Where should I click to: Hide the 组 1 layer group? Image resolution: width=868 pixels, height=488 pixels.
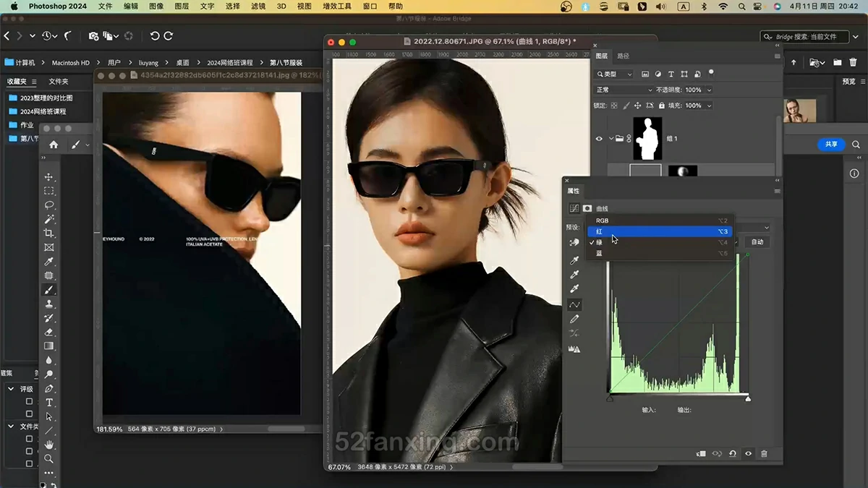coord(599,139)
